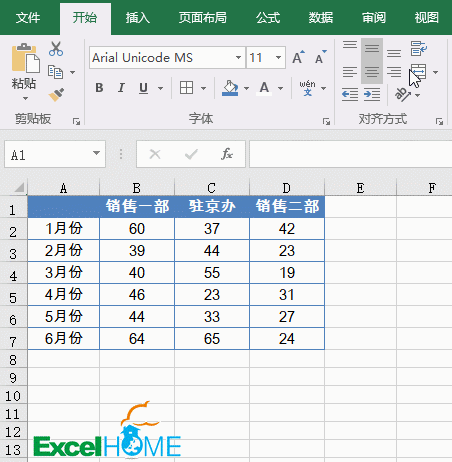Click the text Orientation icon

click(x=402, y=95)
